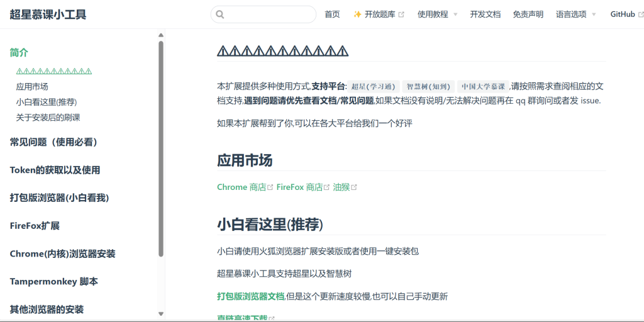The height and width of the screenshot is (322, 644).
Task: Jump to 小白看这里(推荐) sidebar sub-link
Action: (x=47, y=102)
